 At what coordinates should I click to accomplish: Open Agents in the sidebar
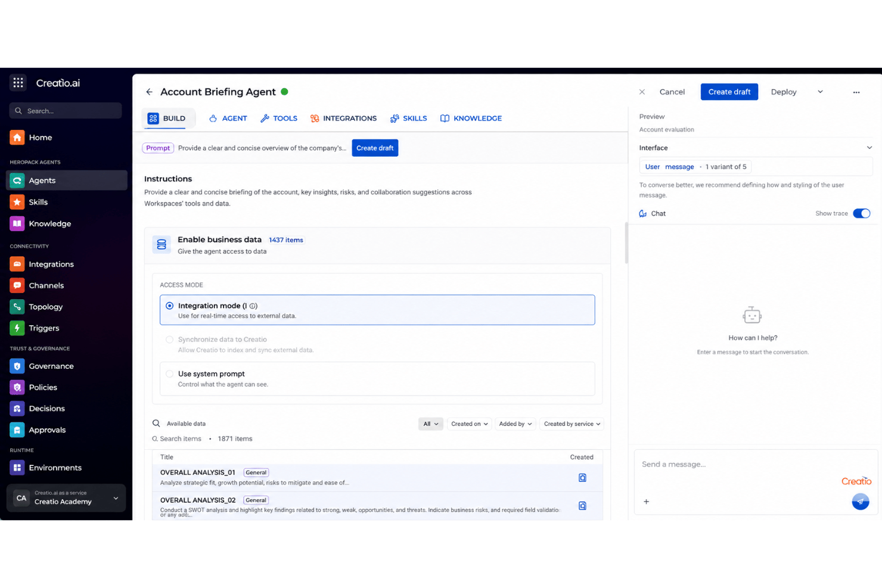click(66, 181)
